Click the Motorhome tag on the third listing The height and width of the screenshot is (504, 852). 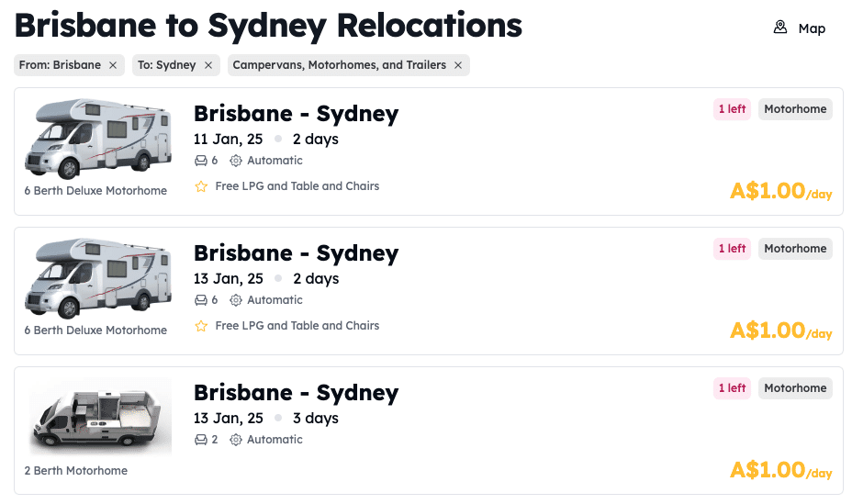click(795, 388)
